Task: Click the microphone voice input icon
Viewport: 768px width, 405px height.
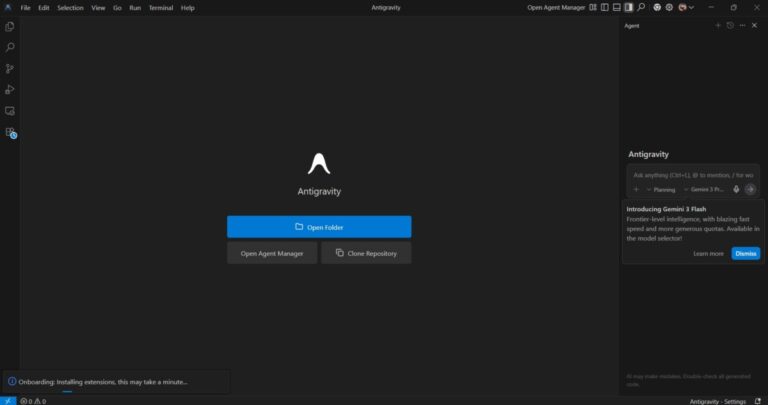Action: 736,190
